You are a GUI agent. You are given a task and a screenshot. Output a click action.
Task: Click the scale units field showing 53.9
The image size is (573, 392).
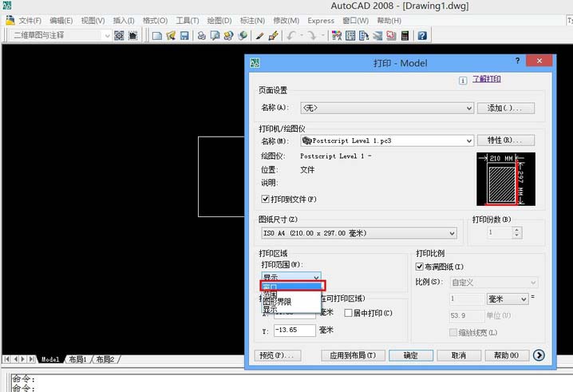467,315
